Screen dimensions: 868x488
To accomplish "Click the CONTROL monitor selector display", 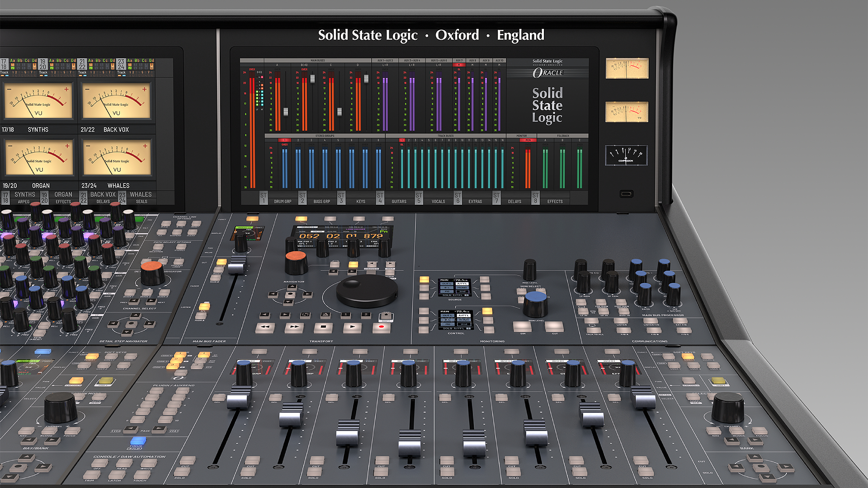I will pyautogui.click(x=456, y=319).
